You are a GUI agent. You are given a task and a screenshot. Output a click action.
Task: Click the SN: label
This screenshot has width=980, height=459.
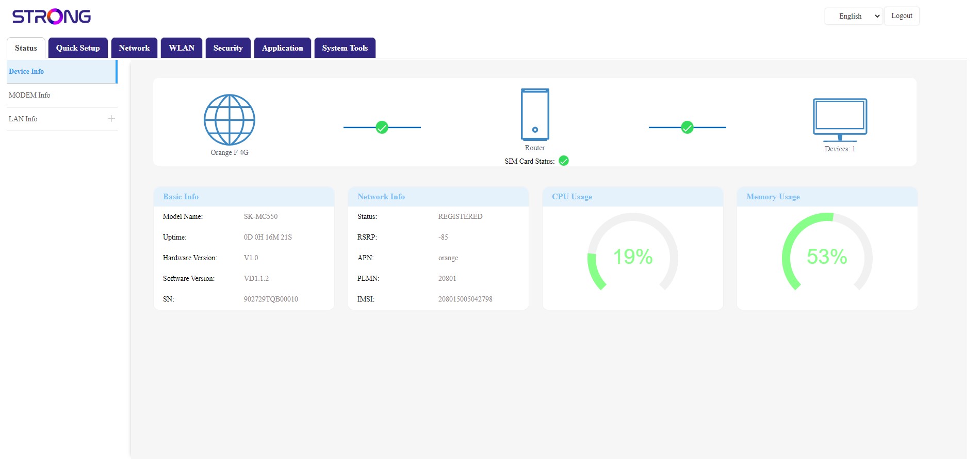click(x=169, y=299)
